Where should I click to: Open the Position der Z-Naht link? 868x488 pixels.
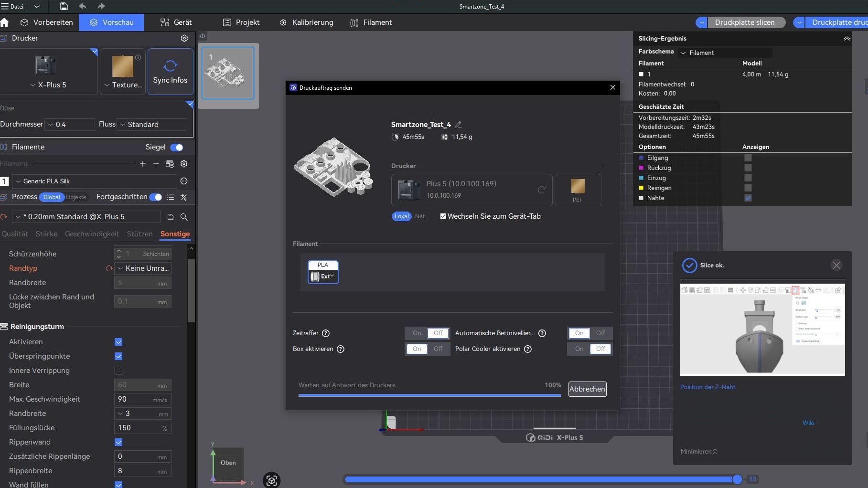[707, 387]
